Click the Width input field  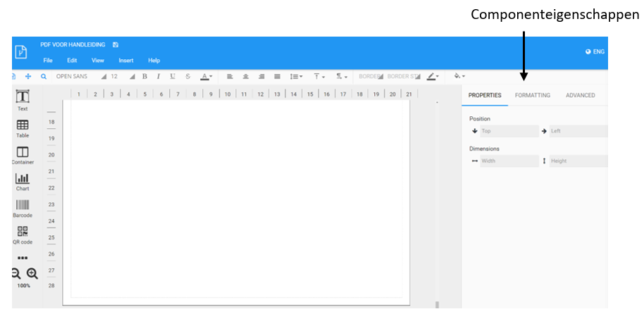tap(509, 161)
